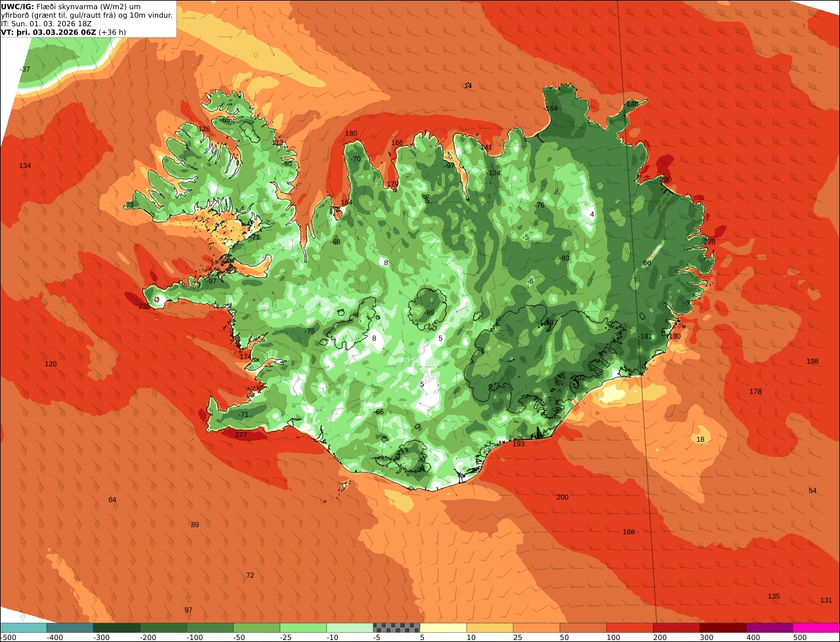Select the red-orange 100 to 200 swatch
The height and width of the screenshot is (642, 840).
click(629, 628)
